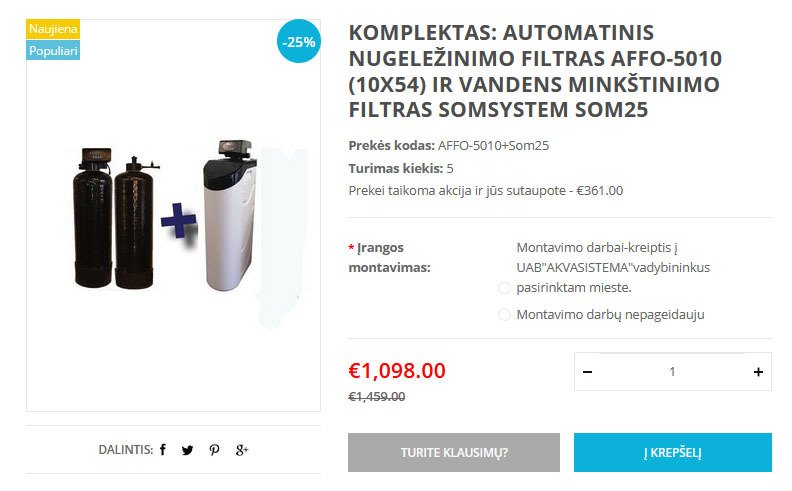Image resolution: width=792 pixels, height=491 pixels.
Task: Click the crossed-out €1,459.00 old price
Action: pyautogui.click(x=377, y=397)
